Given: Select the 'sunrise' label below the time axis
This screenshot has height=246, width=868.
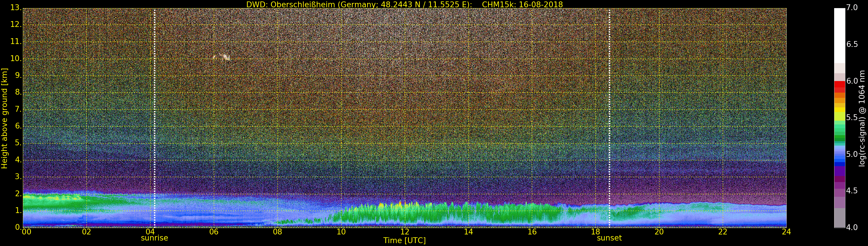Looking at the screenshot, I should pyautogui.click(x=154, y=238).
